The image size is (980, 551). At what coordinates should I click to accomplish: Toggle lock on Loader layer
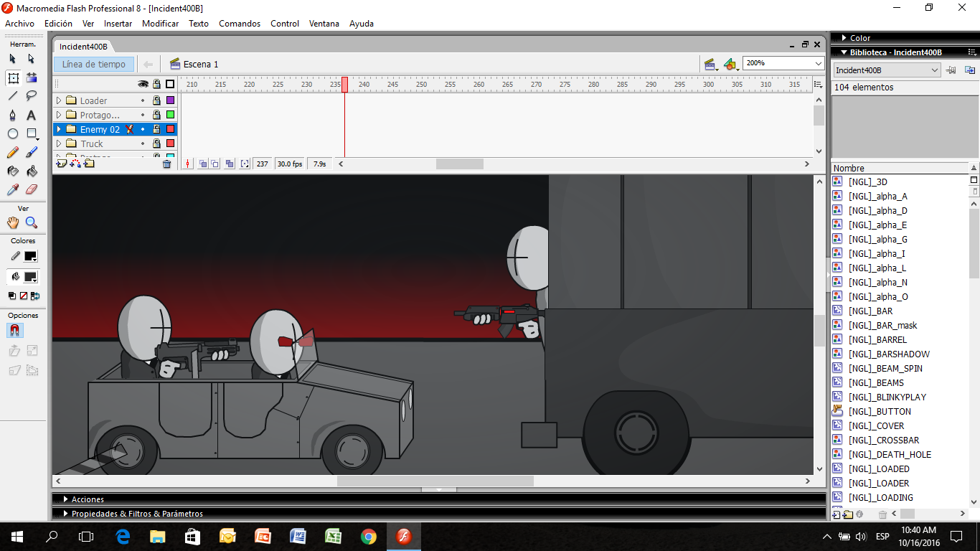coord(156,100)
